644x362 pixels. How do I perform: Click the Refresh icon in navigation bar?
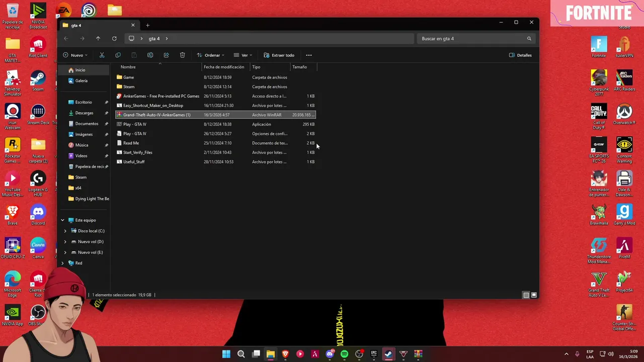click(x=114, y=39)
